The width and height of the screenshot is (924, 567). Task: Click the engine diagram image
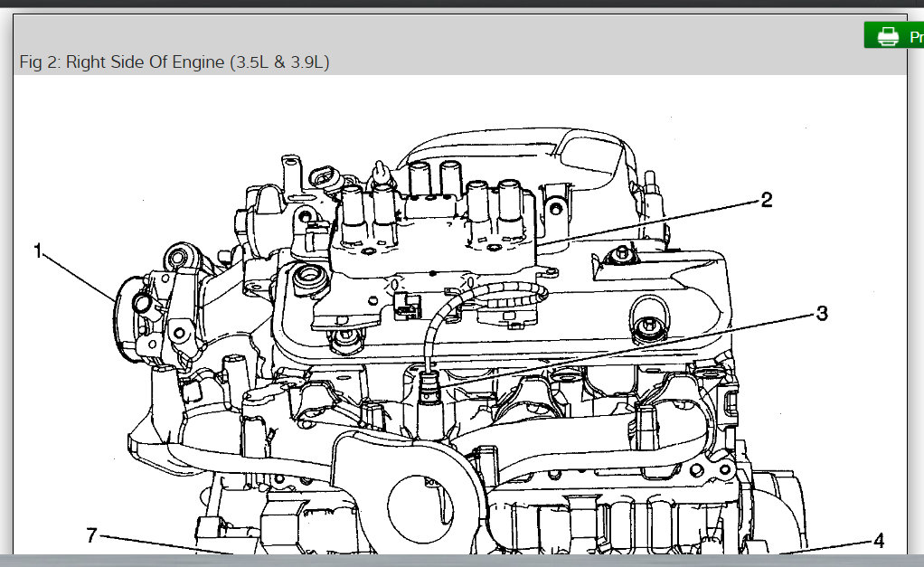pyautogui.click(x=459, y=315)
